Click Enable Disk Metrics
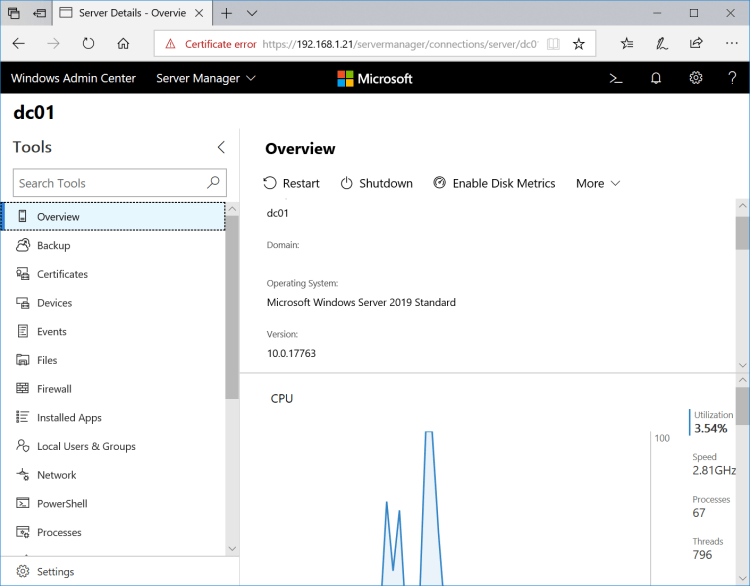The image size is (750, 586). coord(494,183)
